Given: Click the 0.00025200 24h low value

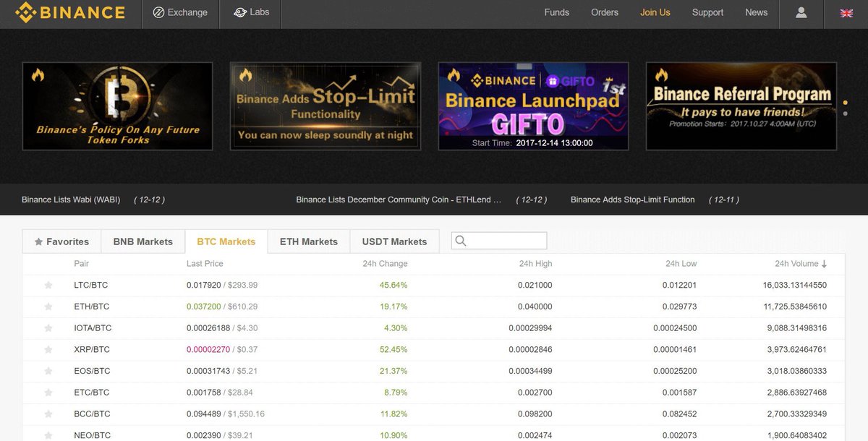Looking at the screenshot, I should coord(675,371).
